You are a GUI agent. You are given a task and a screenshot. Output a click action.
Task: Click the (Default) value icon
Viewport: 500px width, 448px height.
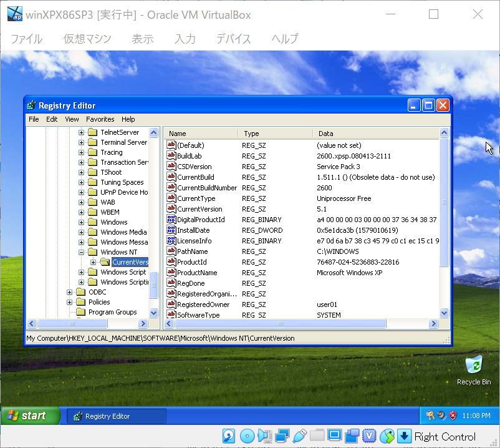tap(171, 145)
